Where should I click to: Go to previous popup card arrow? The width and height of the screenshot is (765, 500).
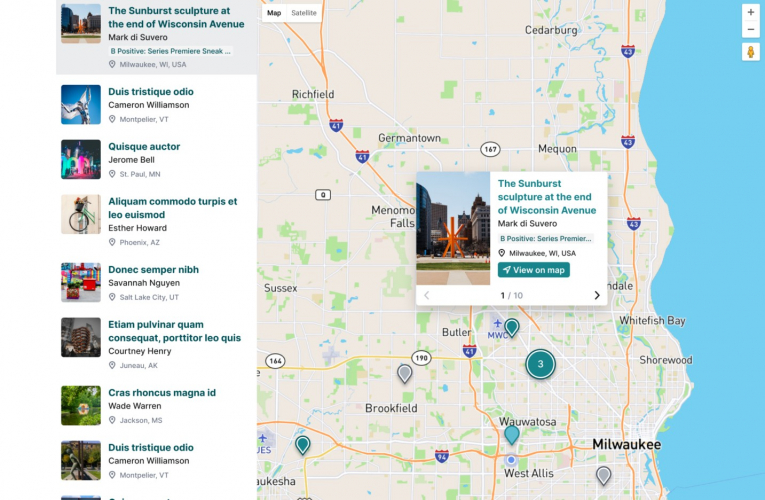click(426, 295)
